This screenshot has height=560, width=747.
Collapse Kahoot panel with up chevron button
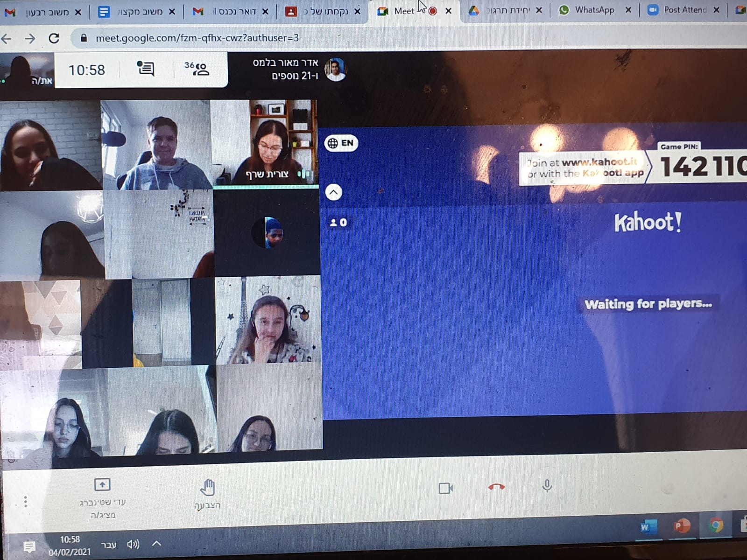pyautogui.click(x=333, y=192)
